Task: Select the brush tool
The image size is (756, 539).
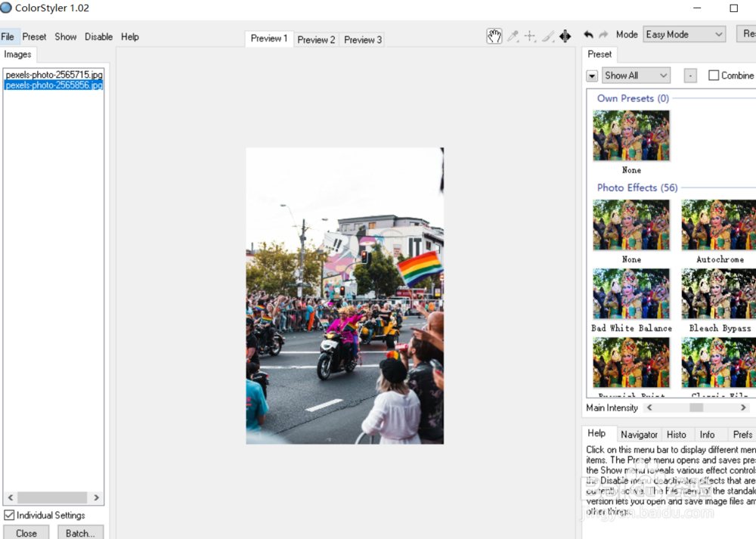Action: [x=547, y=36]
